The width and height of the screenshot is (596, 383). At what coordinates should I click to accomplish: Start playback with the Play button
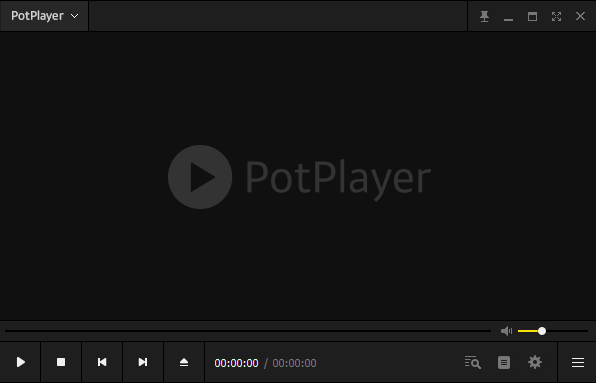point(21,362)
